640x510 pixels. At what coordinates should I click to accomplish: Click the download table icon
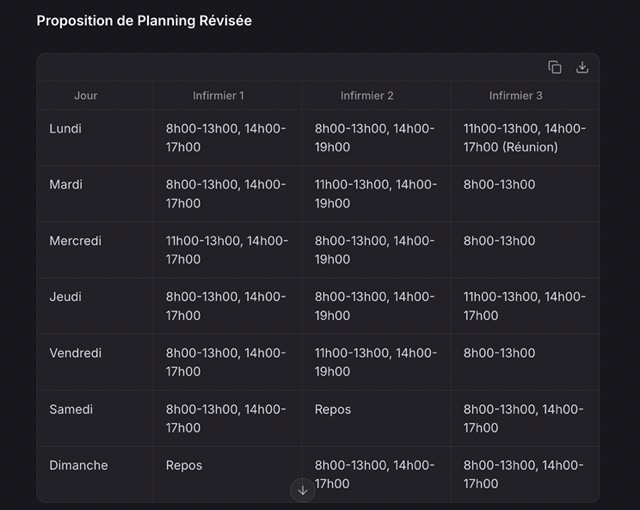click(583, 67)
